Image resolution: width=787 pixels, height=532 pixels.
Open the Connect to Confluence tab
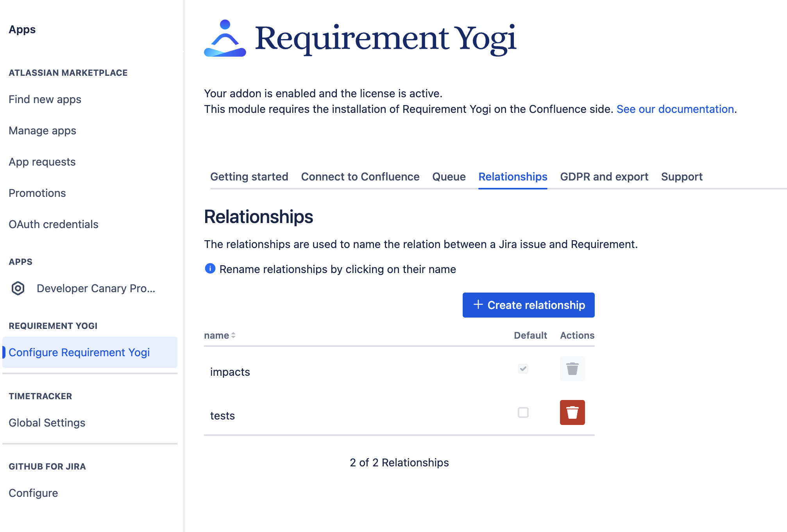360,177
